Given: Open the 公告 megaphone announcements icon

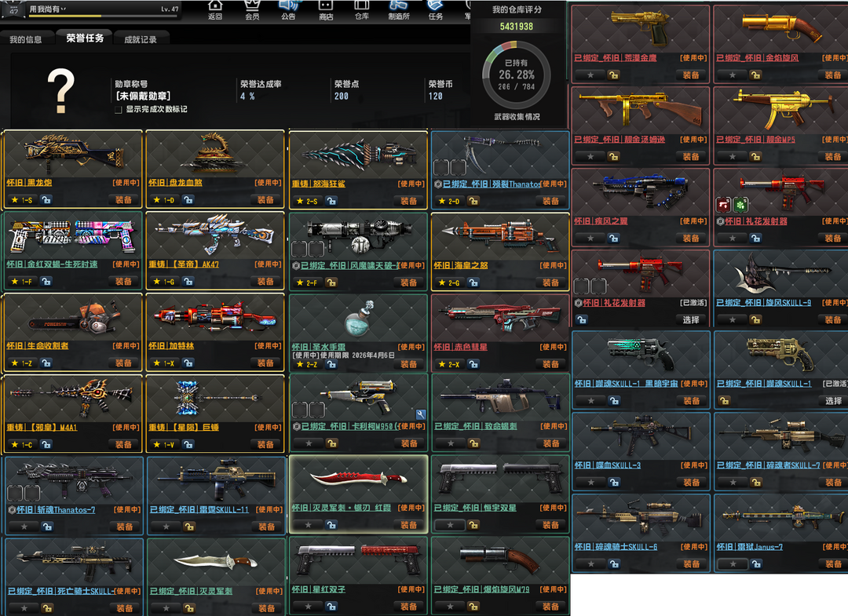Looking at the screenshot, I should [288, 9].
